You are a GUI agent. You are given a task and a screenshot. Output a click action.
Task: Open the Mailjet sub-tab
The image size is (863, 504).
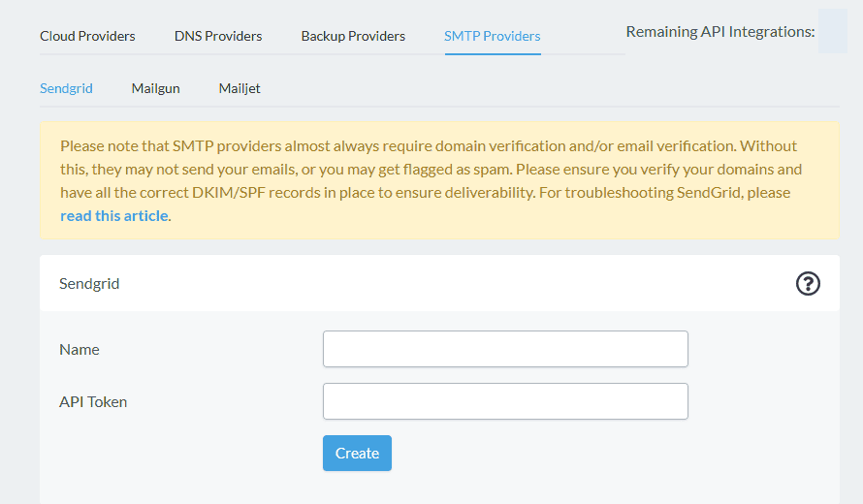click(240, 88)
